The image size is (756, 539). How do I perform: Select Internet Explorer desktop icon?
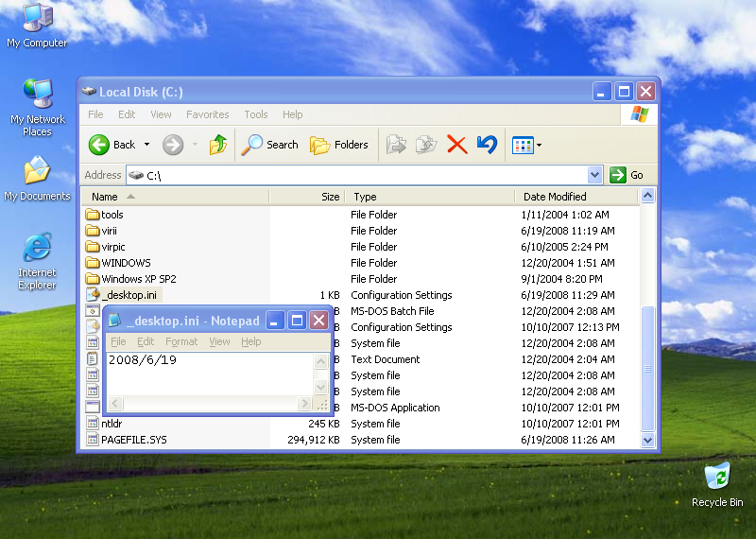[37, 262]
